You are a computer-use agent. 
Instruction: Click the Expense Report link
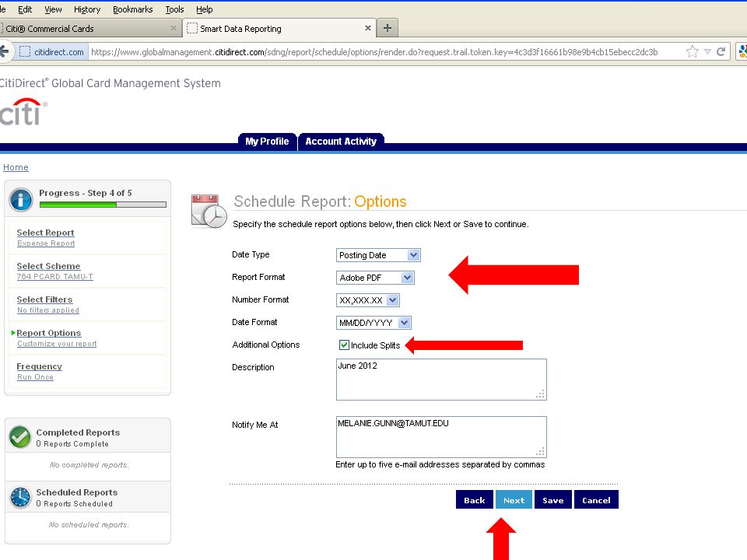46,243
